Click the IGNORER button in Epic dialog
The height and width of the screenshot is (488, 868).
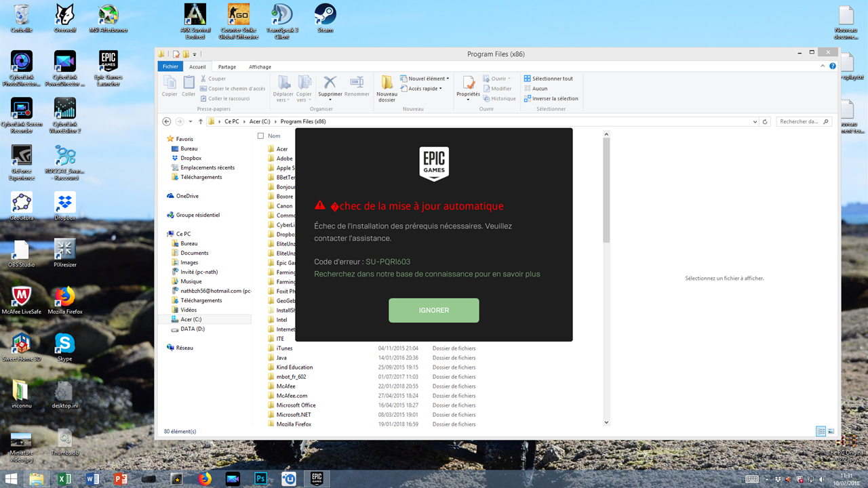(434, 310)
